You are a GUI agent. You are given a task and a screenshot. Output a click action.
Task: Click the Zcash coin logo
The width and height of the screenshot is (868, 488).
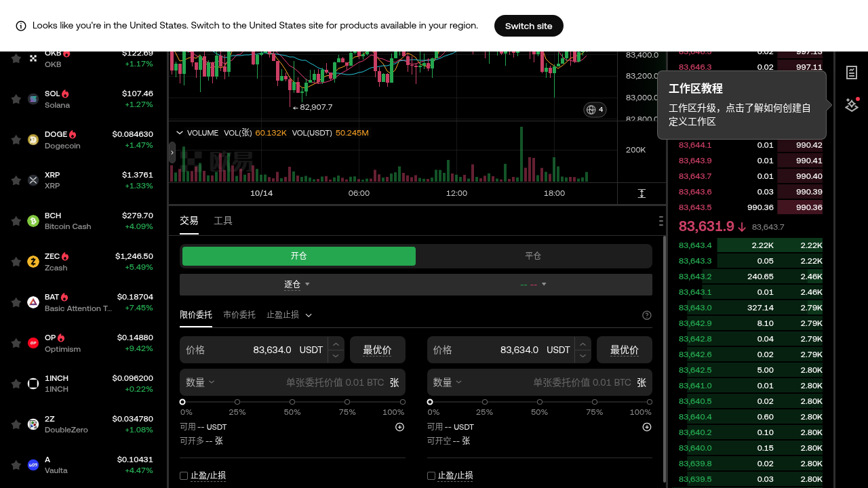tap(33, 262)
